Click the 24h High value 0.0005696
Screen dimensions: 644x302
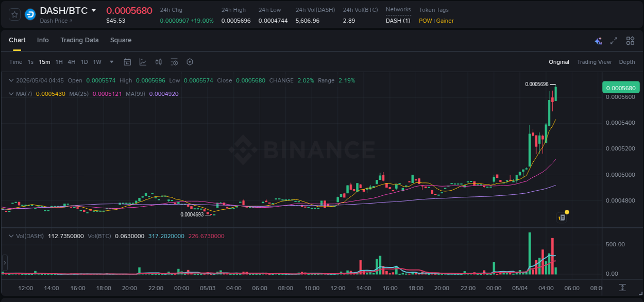click(x=236, y=21)
